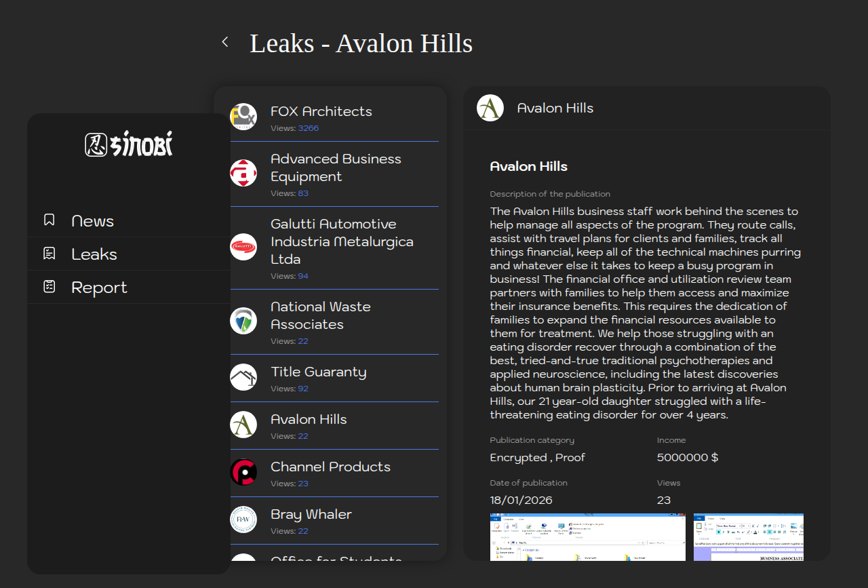Click the Leaks document icon in the sidebar
Image resolution: width=868 pixels, height=588 pixels.
[49, 254]
